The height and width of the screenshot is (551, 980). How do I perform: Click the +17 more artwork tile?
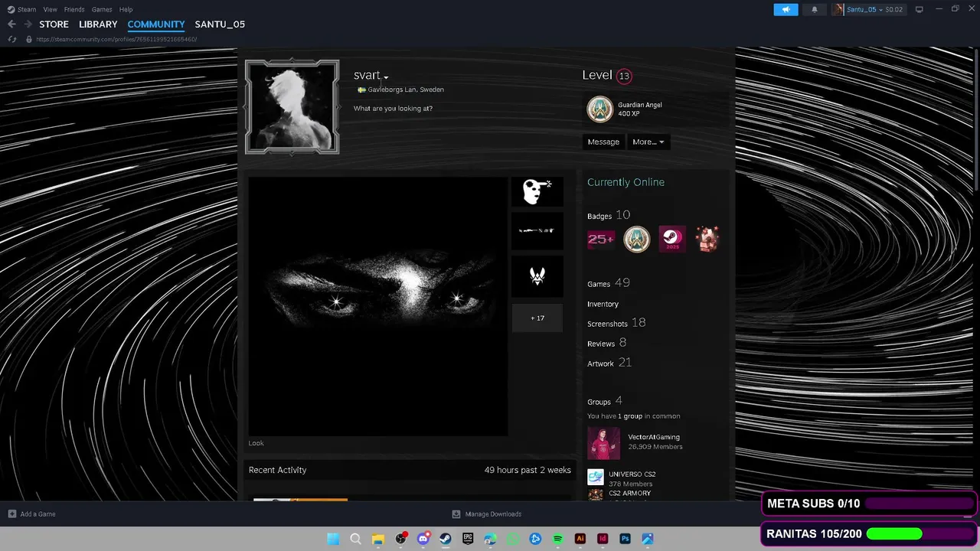[x=537, y=318]
